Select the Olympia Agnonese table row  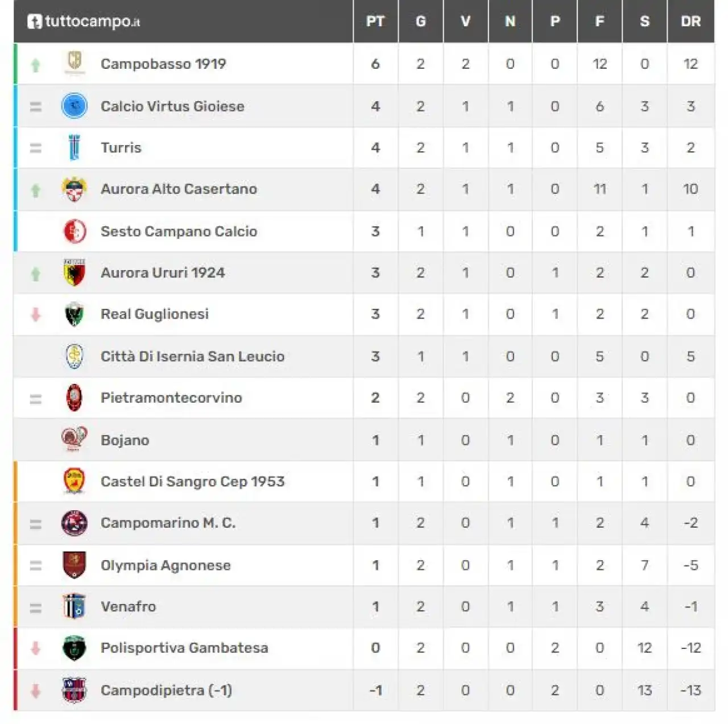point(364,565)
